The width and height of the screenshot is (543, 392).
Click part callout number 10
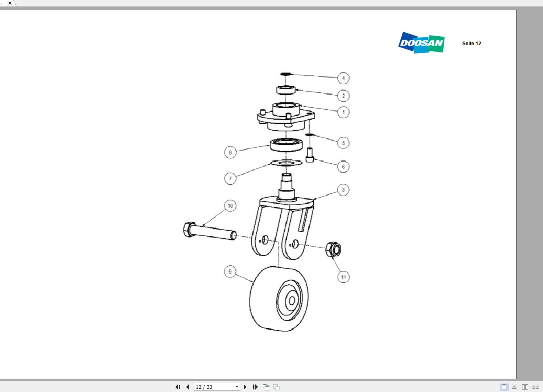click(x=230, y=206)
